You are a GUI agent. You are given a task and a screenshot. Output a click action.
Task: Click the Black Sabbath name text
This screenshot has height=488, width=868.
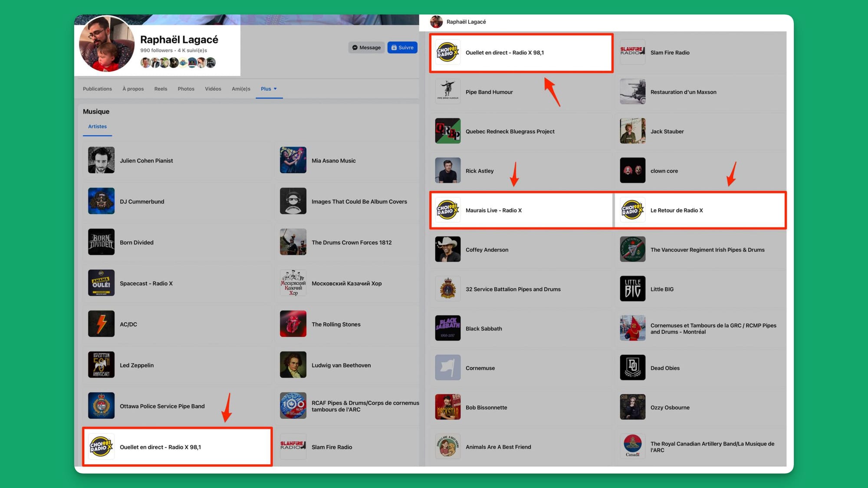483,328
